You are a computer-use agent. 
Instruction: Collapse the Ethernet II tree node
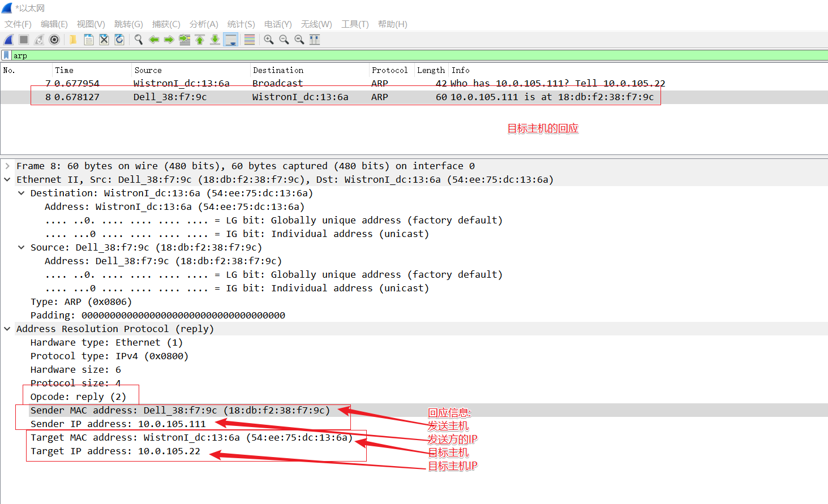tap(7, 179)
